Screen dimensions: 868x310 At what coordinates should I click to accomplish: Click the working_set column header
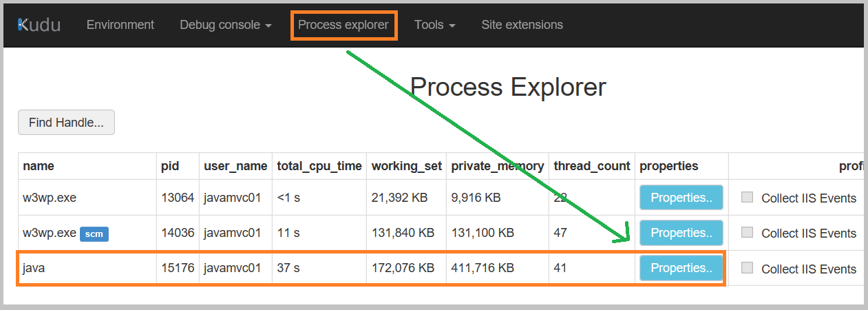(405, 166)
